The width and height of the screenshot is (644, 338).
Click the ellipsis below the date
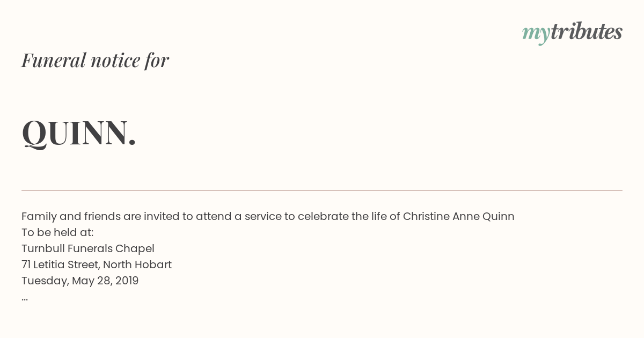pyautogui.click(x=25, y=298)
